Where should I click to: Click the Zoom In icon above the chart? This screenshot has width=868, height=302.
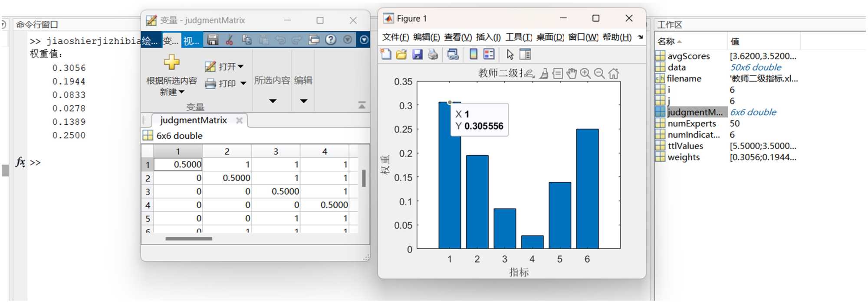[585, 73]
